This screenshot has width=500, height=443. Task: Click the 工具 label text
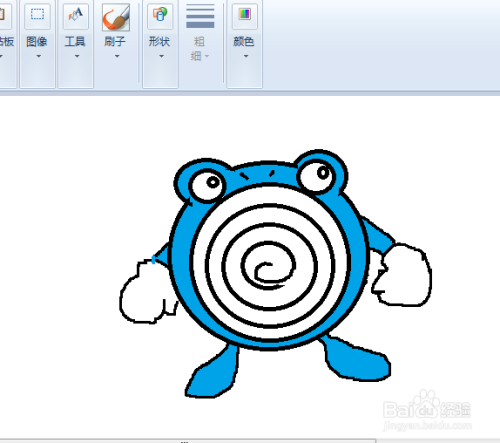75,42
